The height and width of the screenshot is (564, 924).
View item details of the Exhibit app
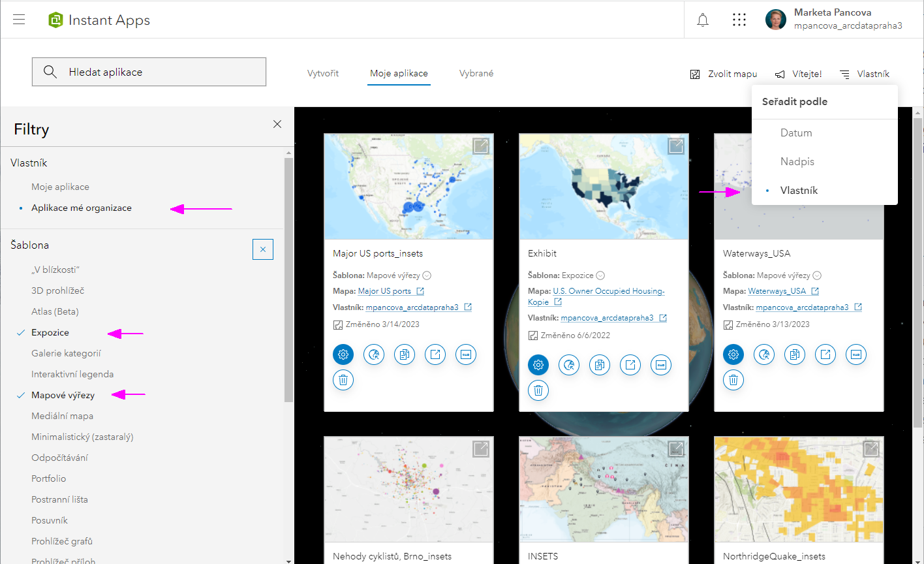pyautogui.click(x=661, y=365)
